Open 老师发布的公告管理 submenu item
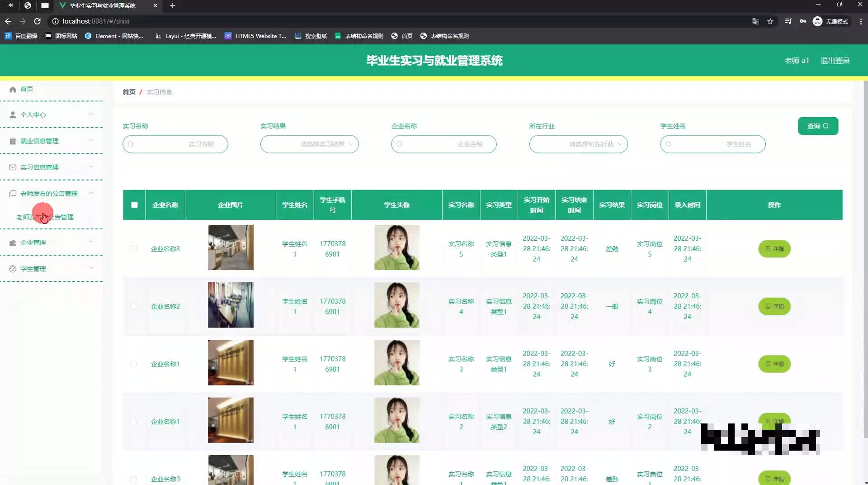Viewport: 868px width, 485px height. (45, 217)
